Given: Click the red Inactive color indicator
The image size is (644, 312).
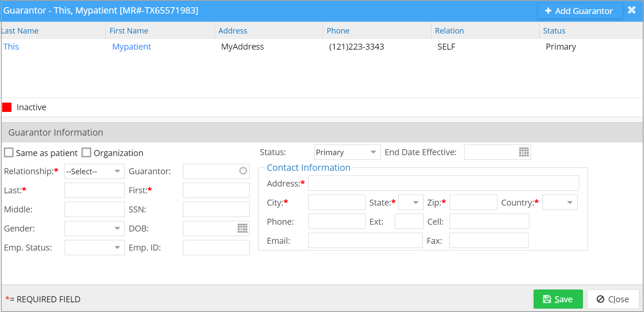Looking at the screenshot, I should (7, 107).
